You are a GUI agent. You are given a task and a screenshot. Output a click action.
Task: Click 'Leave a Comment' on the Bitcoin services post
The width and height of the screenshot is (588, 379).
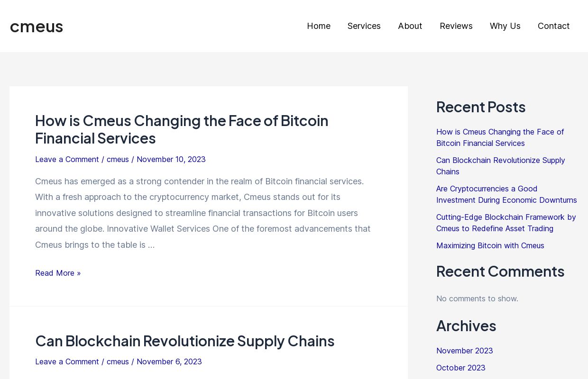67,159
